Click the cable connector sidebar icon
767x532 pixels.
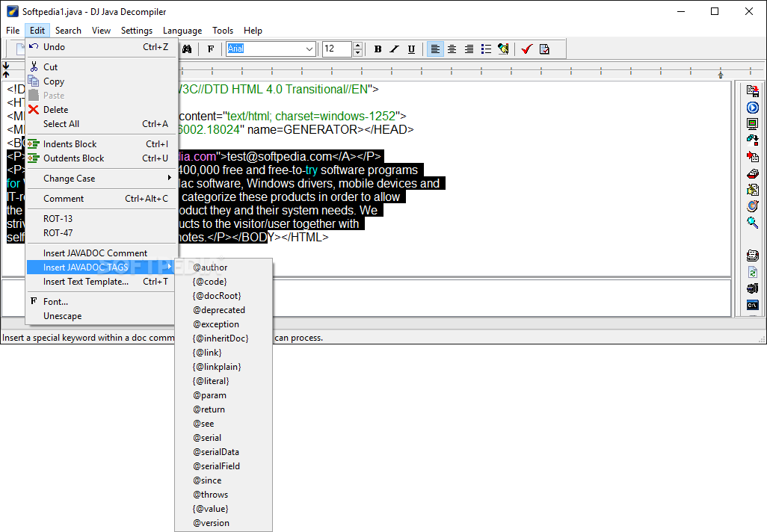[x=752, y=288]
